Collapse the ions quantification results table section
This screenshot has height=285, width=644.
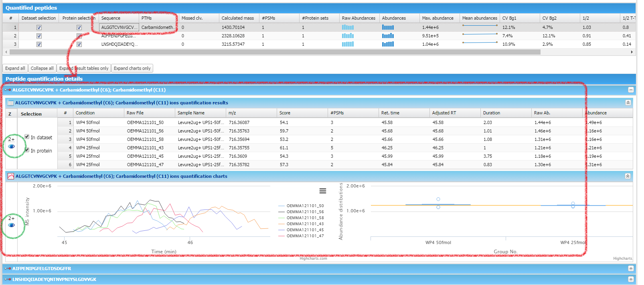(x=628, y=103)
